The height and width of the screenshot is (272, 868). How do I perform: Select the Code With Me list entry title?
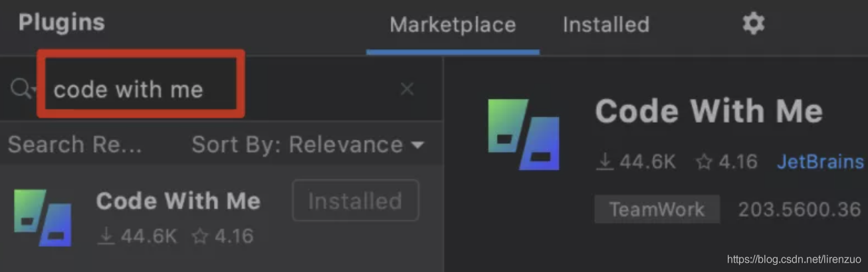pos(178,201)
